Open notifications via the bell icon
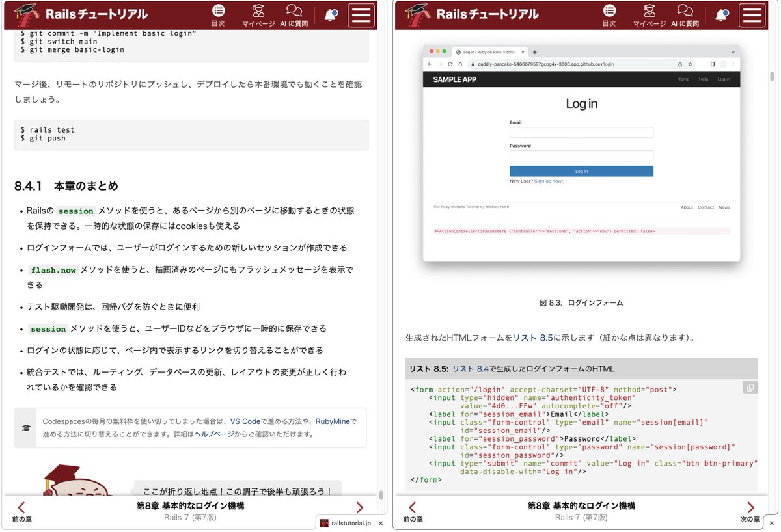Image resolution: width=781 pixels, height=532 pixels. [331, 14]
